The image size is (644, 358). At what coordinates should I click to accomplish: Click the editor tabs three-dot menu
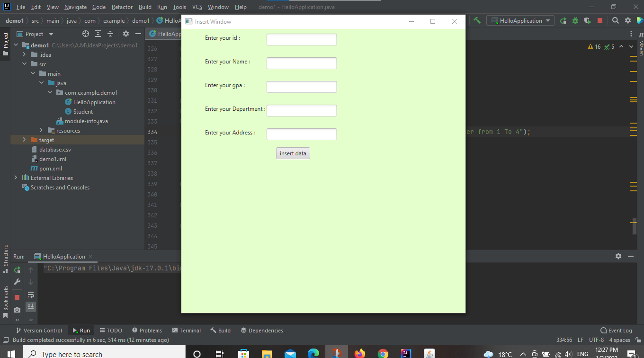click(631, 34)
